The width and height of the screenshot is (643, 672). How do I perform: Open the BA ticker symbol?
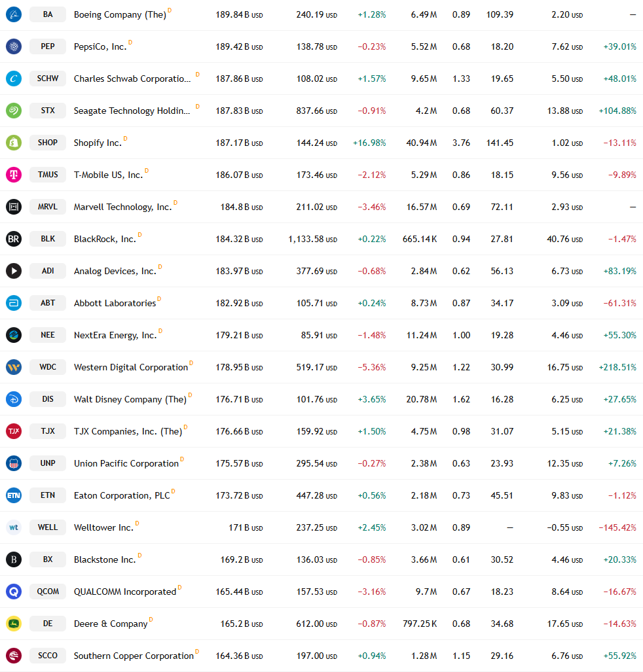[48, 14]
